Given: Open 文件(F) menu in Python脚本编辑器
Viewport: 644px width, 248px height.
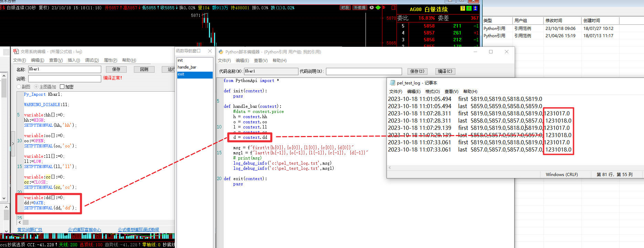Looking at the screenshot, I should 224,61.
